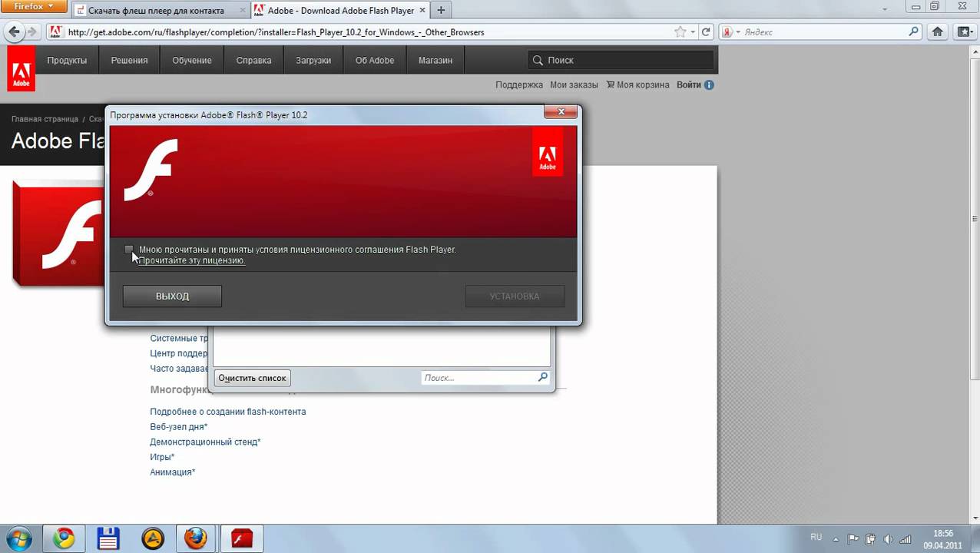The image size is (980, 553).
Task: Open the Магазин menu item
Action: 435,60
